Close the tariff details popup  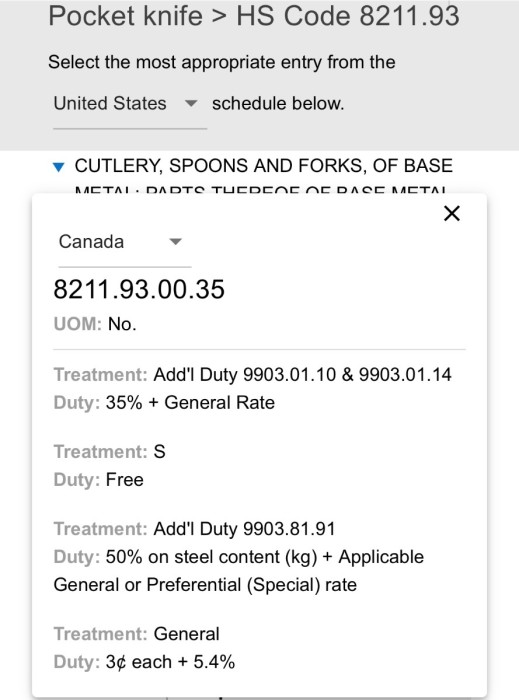pos(452,213)
